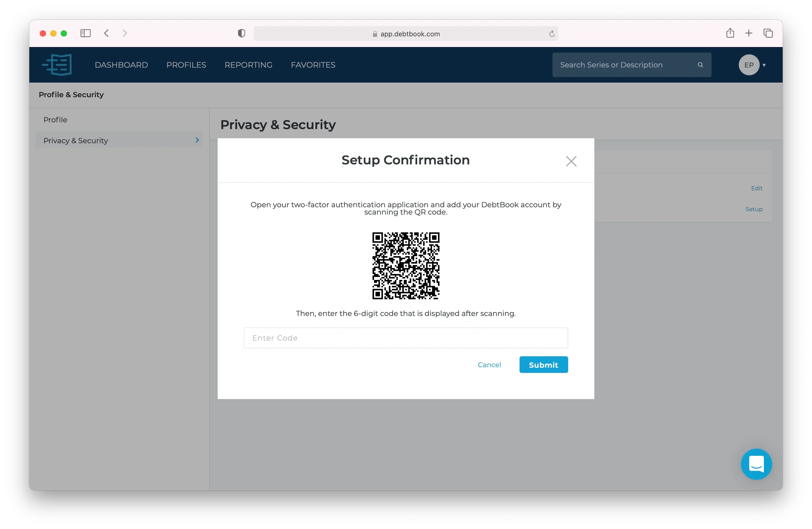
Task: Click the green fullscreen window button
Action: point(64,33)
